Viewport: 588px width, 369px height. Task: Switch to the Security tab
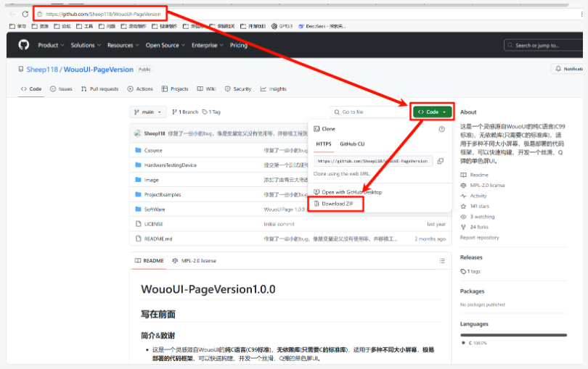(238, 88)
